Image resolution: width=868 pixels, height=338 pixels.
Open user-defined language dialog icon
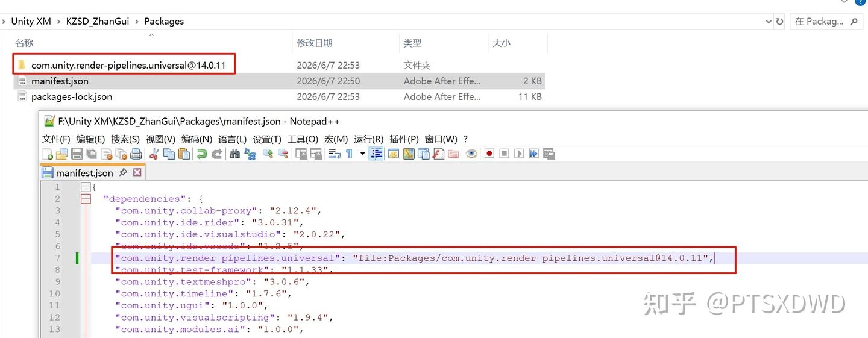point(393,154)
